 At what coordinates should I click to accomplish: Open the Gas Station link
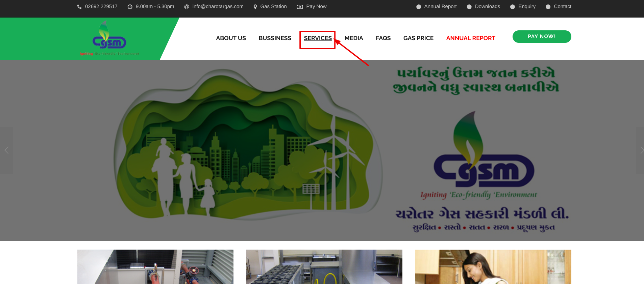(x=273, y=6)
